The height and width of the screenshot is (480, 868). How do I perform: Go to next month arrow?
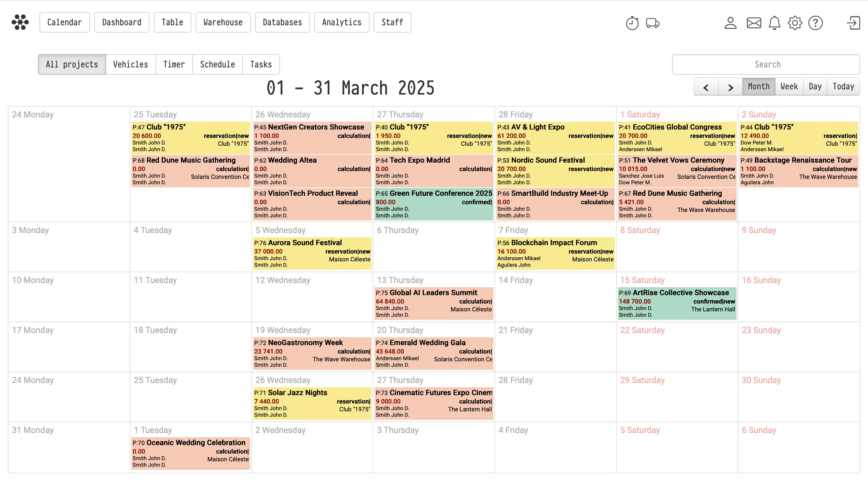[730, 87]
